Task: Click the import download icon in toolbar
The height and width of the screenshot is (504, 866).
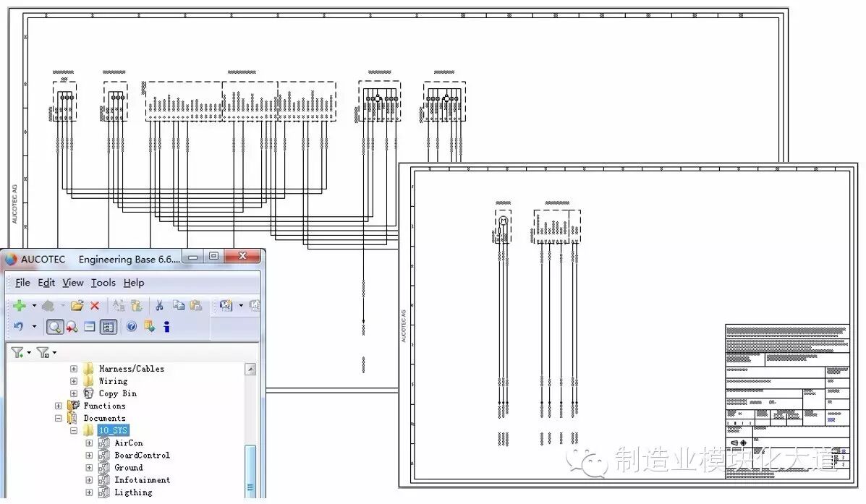Action: [x=149, y=326]
